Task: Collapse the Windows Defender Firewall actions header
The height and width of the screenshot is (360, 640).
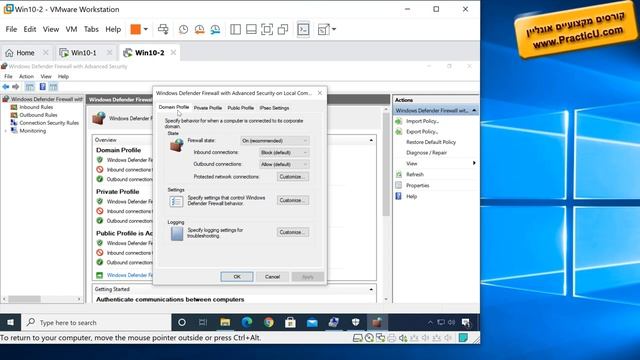Action: (474, 111)
